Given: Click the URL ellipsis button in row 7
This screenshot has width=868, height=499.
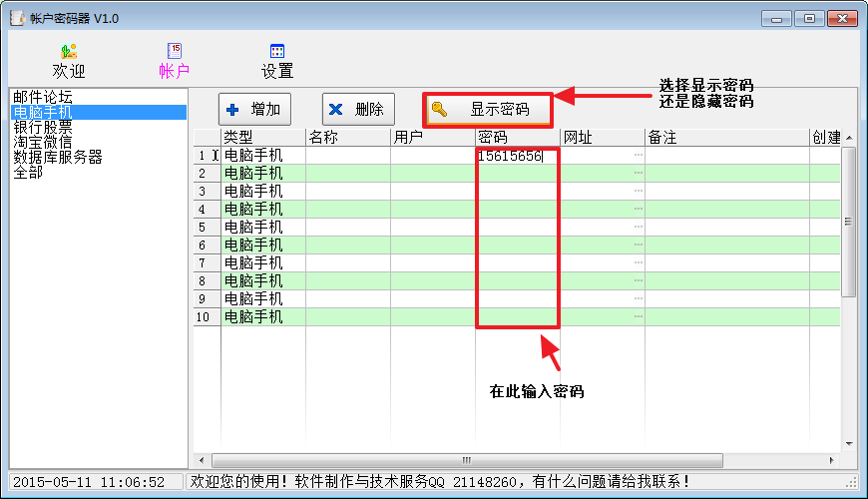Looking at the screenshot, I should pyautogui.click(x=639, y=262).
